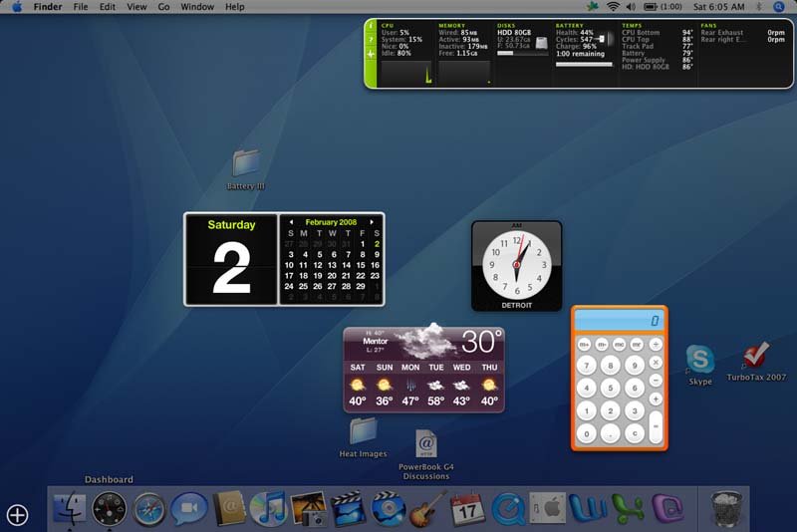The image size is (797, 532).
Task: Launch Safari from the Dock
Action: click(148, 509)
